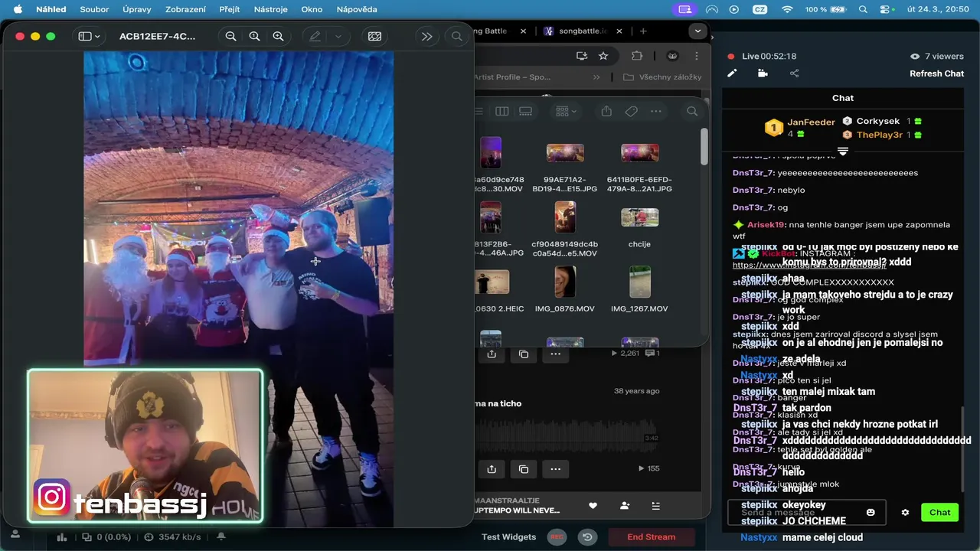
Task: Click the End Stream button
Action: click(652, 536)
